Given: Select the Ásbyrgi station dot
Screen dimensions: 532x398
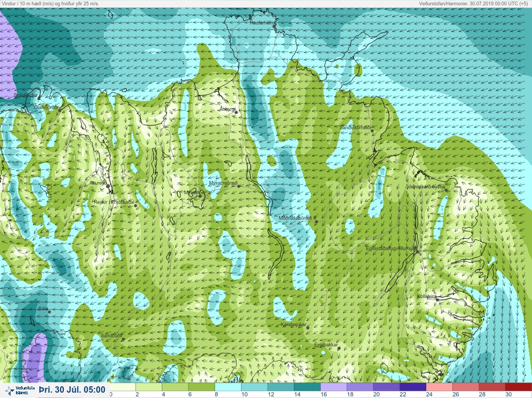Looking at the screenshot, I should pyautogui.click(x=236, y=112).
